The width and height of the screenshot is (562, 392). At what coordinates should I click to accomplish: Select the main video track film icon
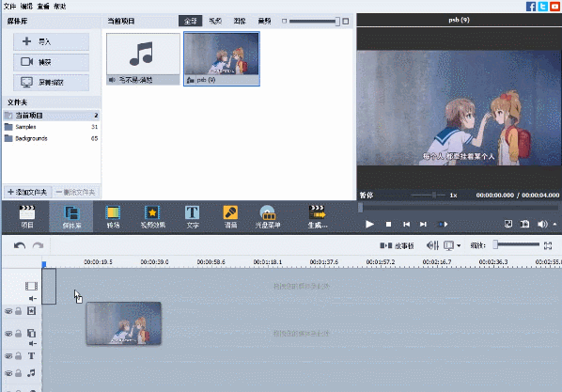point(31,286)
